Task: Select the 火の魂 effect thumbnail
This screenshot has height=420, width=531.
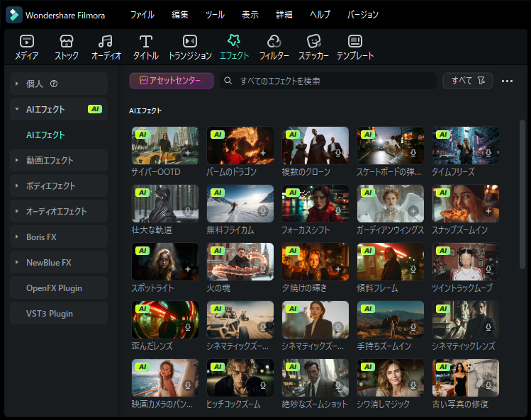Action: pyautogui.click(x=240, y=261)
